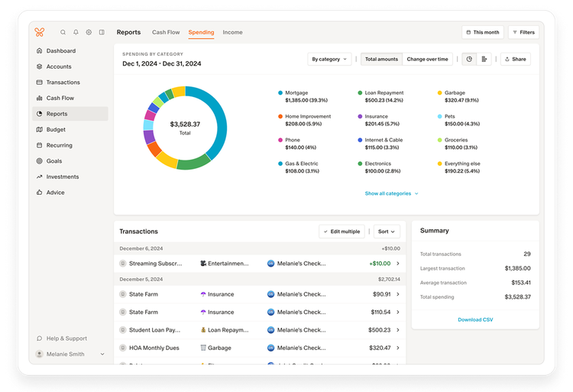
Task: Click the Mortgage blue color dot in legend
Action: point(280,92)
